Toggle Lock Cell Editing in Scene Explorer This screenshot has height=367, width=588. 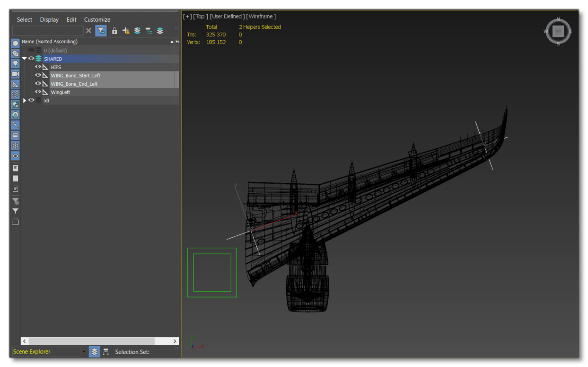[114, 30]
